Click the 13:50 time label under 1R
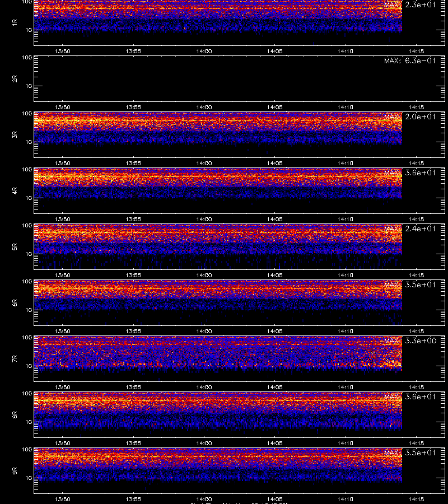Image resolution: width=448 pixels, height=504 pixels. (62, 51)
